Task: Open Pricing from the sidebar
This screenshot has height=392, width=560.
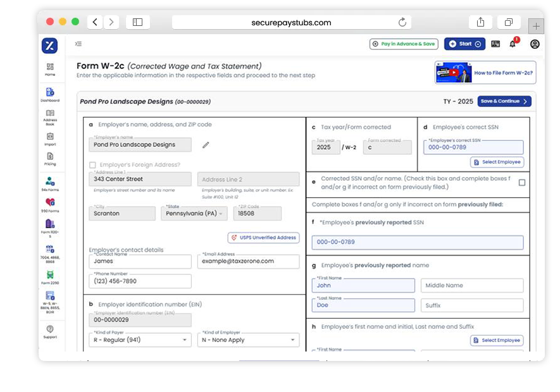Action: point(50,159)
